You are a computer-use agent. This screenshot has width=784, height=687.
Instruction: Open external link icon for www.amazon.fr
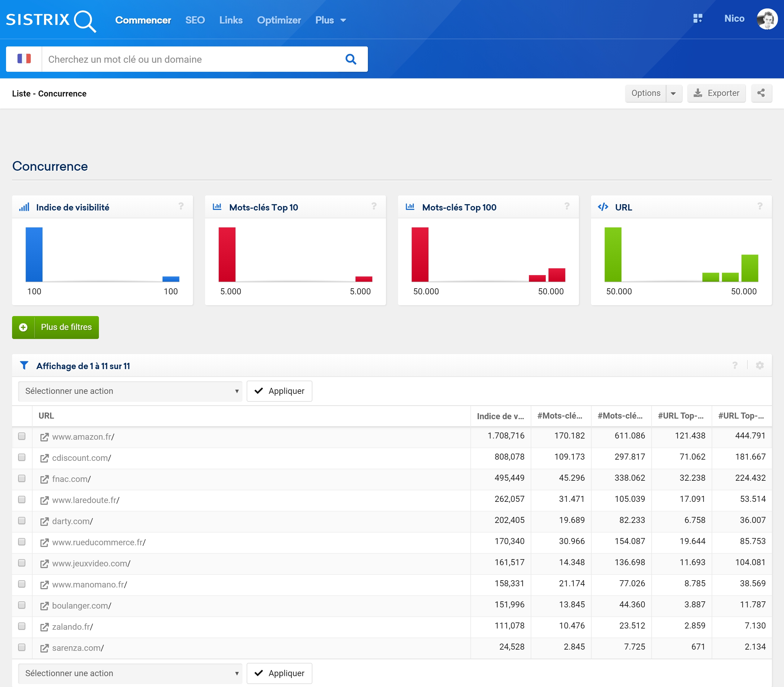44,437
